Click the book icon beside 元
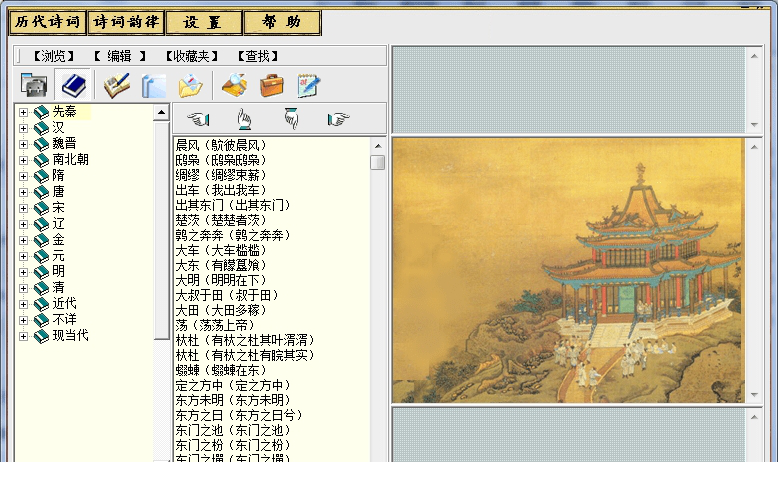778x480 pixels. pyautogui.click(x=41, y=257)
